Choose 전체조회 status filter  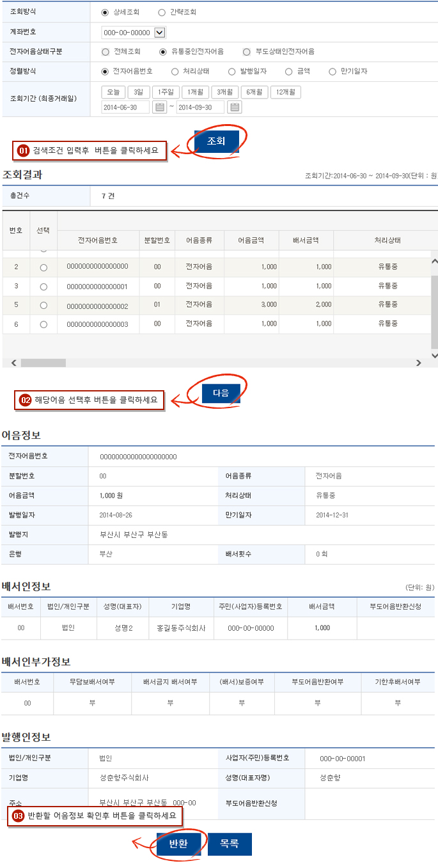(x=105, y=52)
